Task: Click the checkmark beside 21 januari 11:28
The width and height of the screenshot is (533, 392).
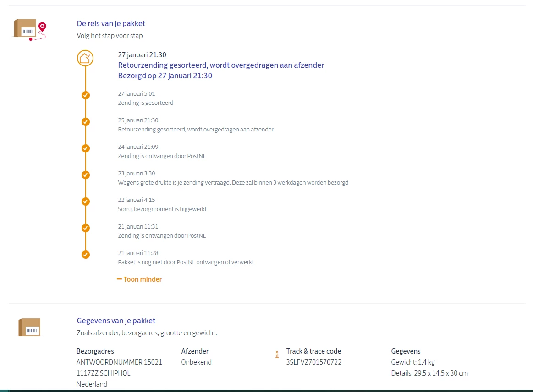Action: [86, 255]
